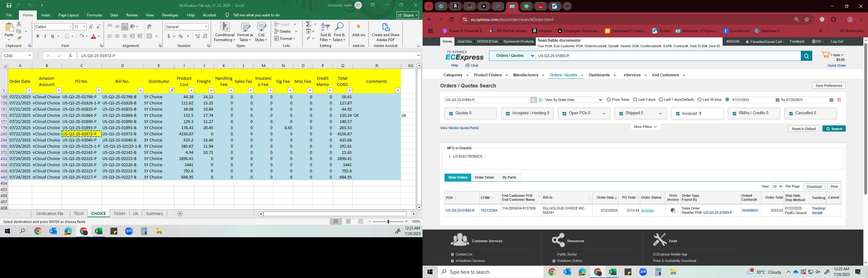Toggle Italic formatting in Excel

(x=45, y=36)
